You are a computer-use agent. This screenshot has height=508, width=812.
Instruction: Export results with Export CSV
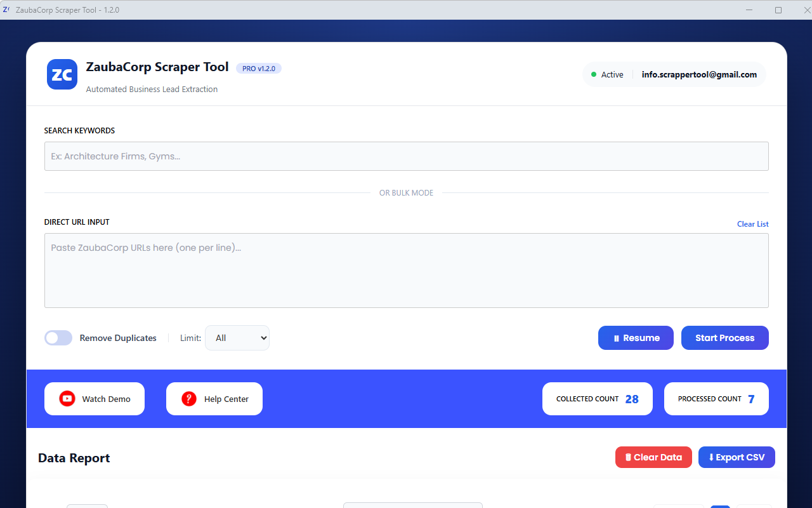737,457
